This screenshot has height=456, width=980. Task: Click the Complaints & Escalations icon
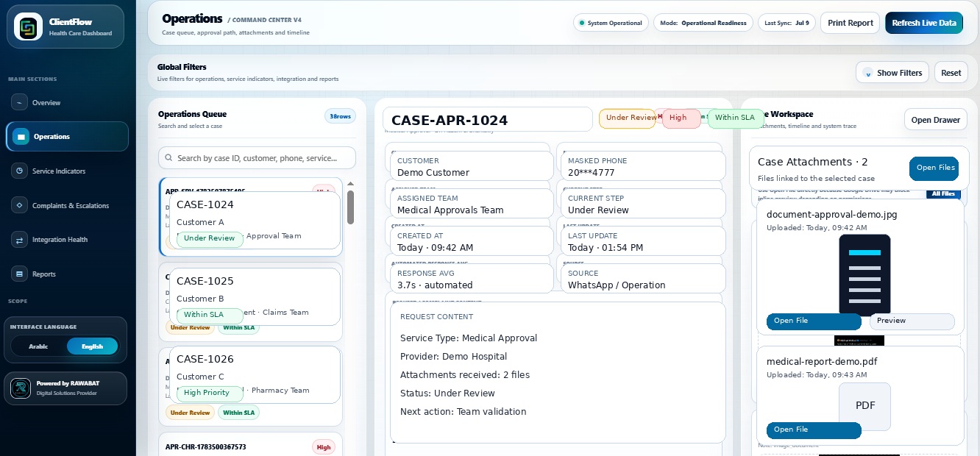(x=20, y=205)
